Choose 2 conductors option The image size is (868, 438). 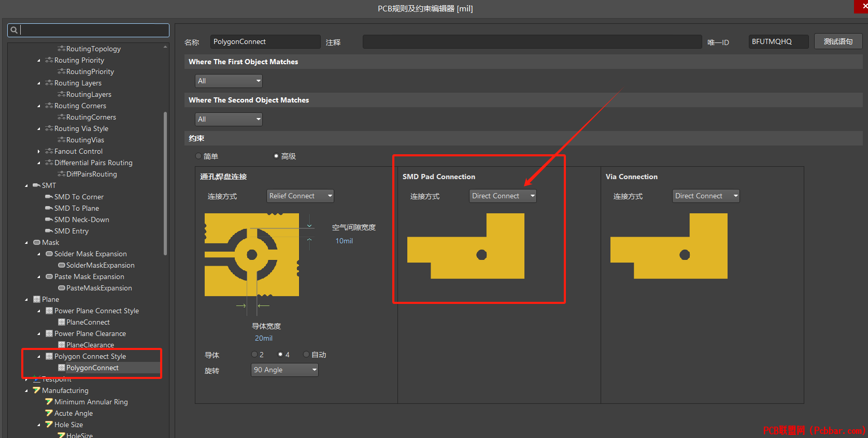click(254, 355)
